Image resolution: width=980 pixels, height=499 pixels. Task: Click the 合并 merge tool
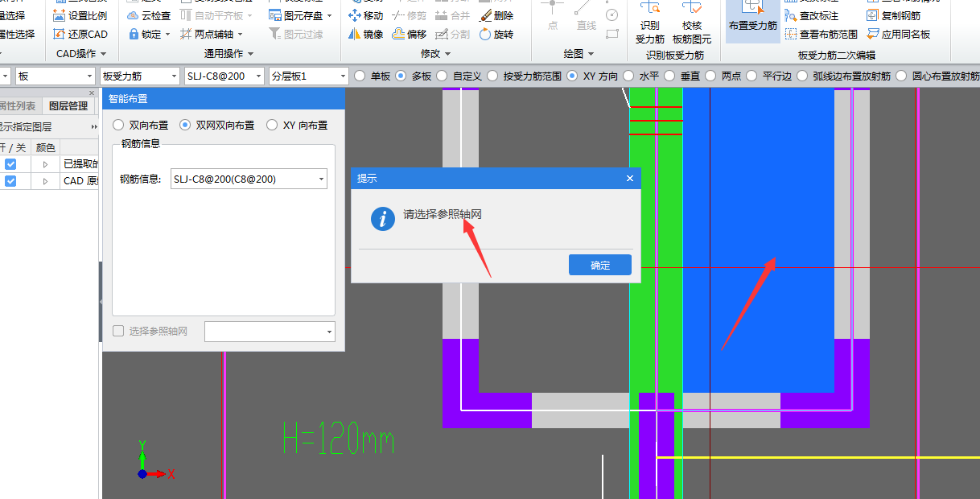pos(452,15)
